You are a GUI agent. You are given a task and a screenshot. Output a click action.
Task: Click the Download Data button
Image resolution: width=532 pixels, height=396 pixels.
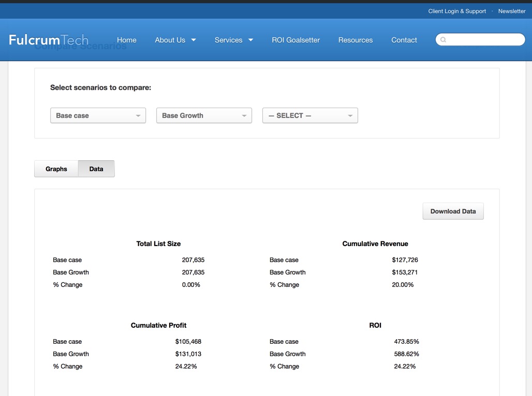(453, 211)
